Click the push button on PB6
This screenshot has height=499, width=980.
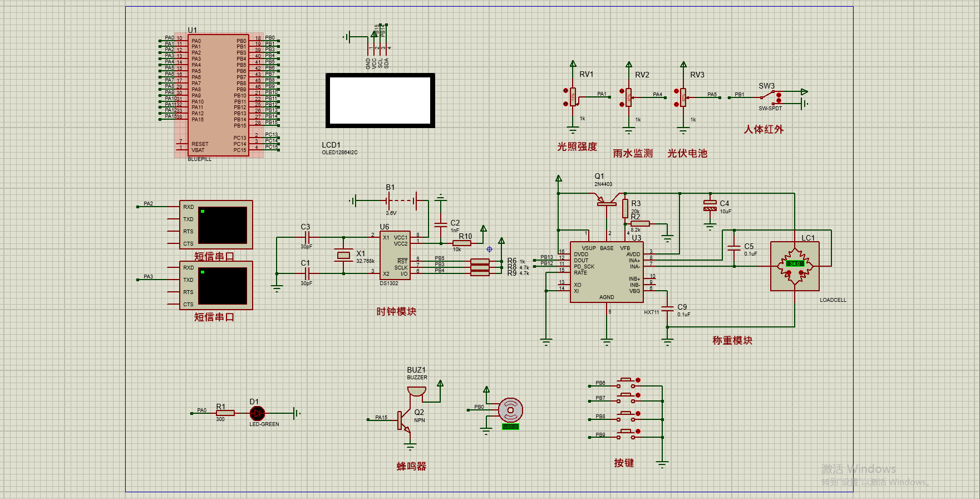pos(627,383)
